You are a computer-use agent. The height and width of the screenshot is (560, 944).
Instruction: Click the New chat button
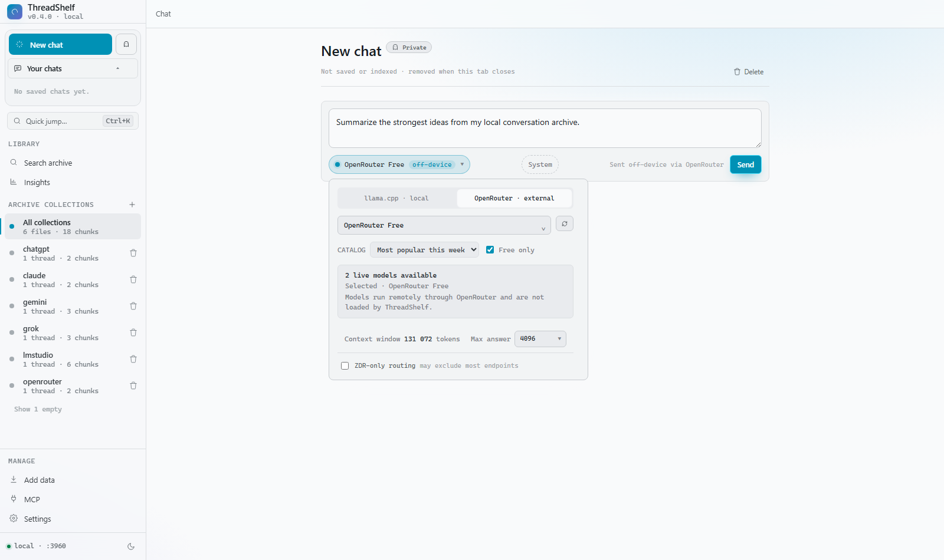coord(60,44)
